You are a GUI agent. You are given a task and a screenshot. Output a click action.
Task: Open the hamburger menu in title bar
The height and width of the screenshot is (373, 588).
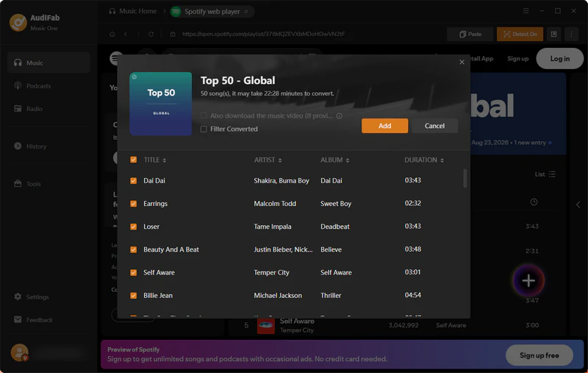[x=526, y=11]
